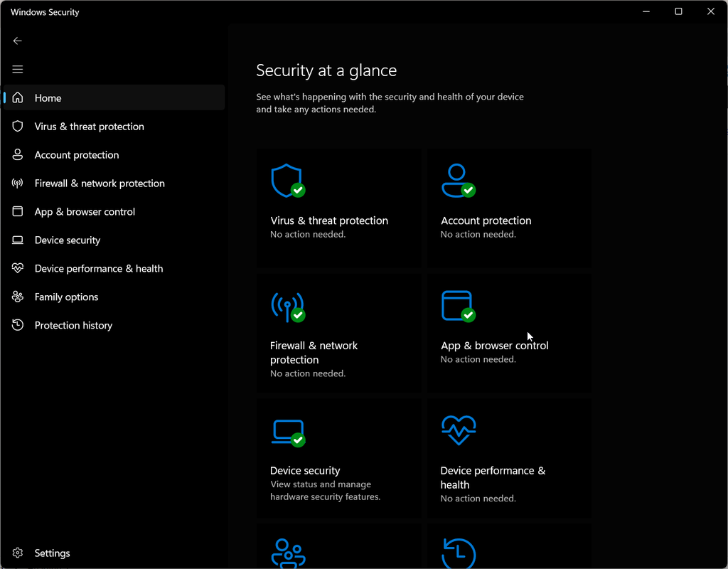Open Device performance & health sidebar item
This screenshot has height=569, width=728.
[114, 268]
